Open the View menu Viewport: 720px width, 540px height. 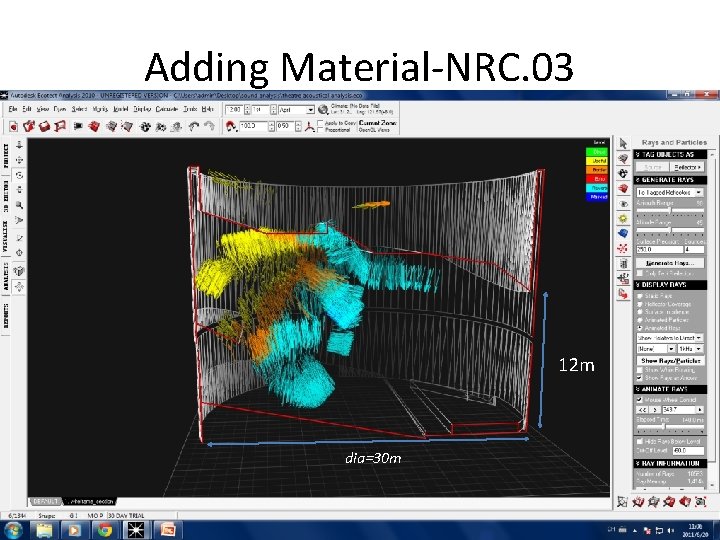coord(43,109)
